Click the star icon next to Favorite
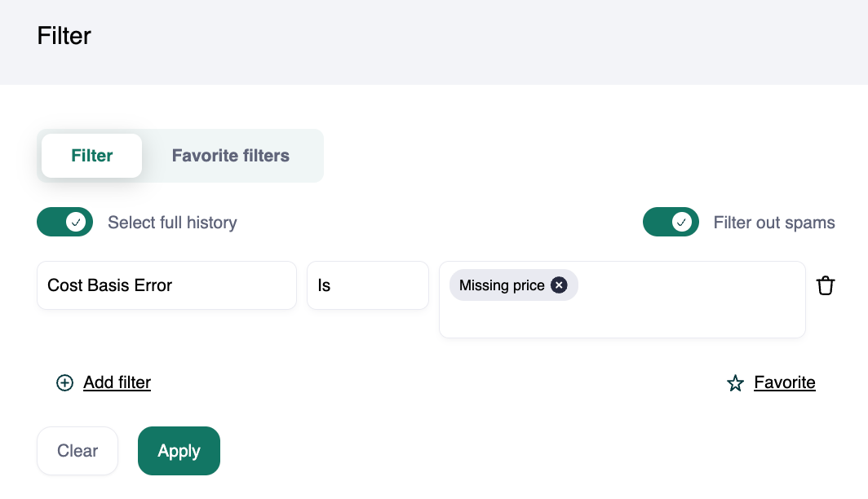Screen dimensions: 868x499 pos(735,383)
